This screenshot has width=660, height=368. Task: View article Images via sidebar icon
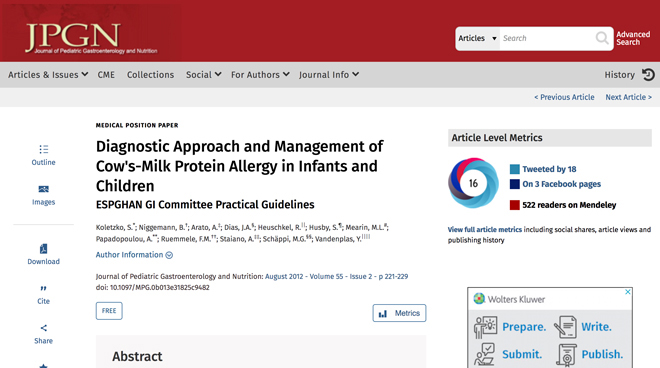[x=43, y=189]
